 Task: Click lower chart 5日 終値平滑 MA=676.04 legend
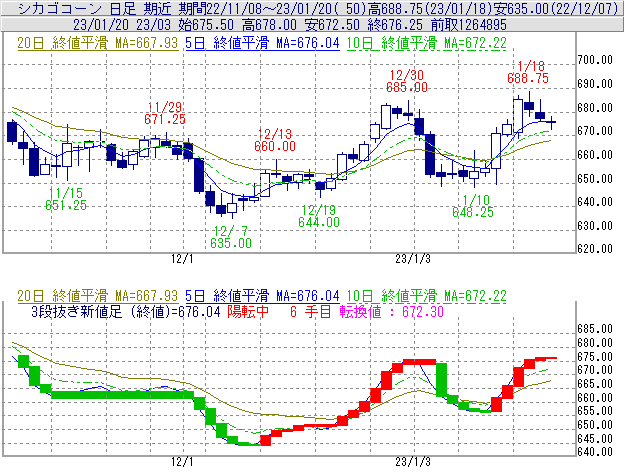(x=262, y=296)
